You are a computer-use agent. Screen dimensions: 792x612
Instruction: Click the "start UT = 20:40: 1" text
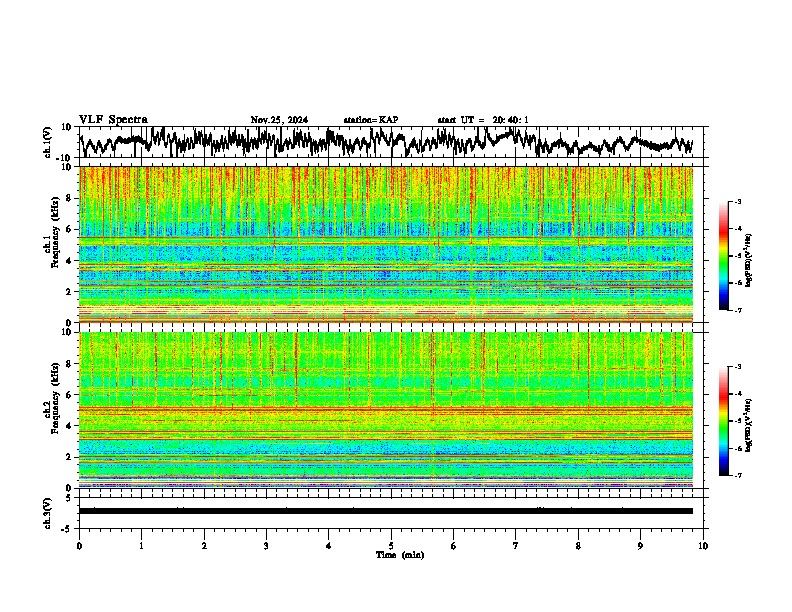(483, 120)
